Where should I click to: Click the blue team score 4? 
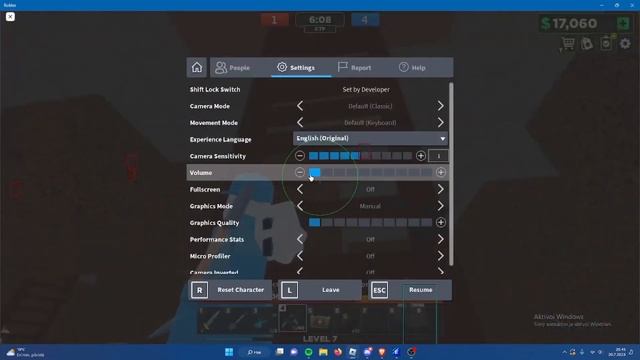coord(365,20)
